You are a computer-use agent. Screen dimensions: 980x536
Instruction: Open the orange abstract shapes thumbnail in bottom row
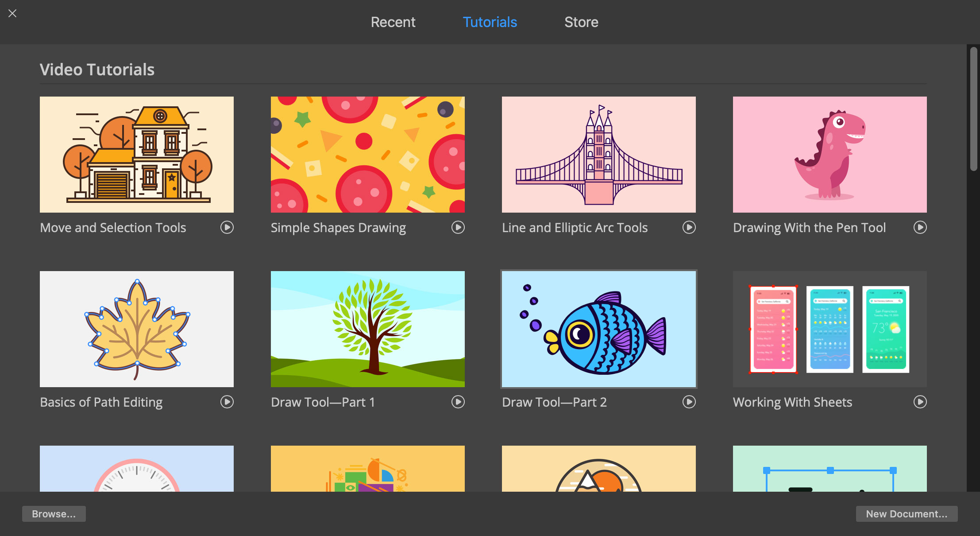[x=368, y=469]
